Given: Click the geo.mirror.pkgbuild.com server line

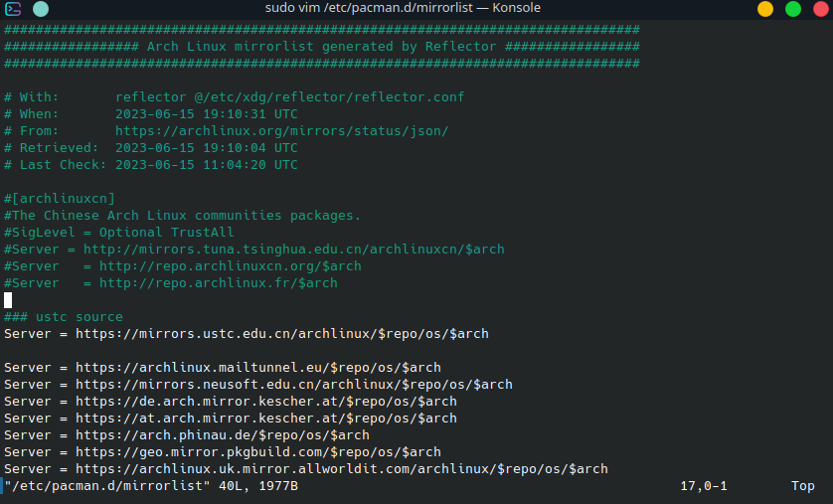Looking at the screenshot, I should point(222,452).
